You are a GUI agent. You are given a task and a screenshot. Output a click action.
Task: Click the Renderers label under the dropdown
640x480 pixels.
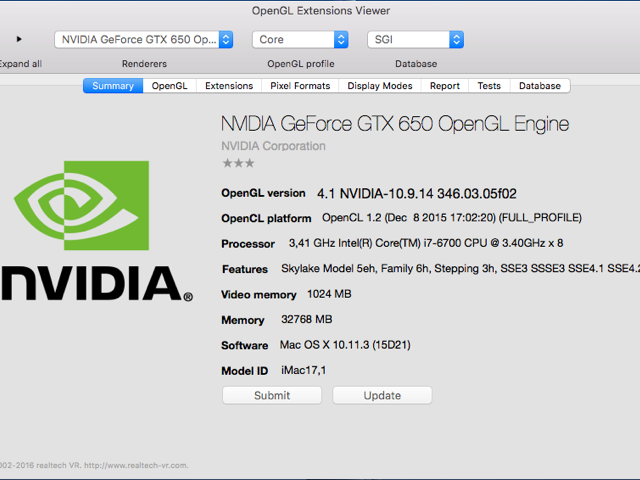[144, 64]
